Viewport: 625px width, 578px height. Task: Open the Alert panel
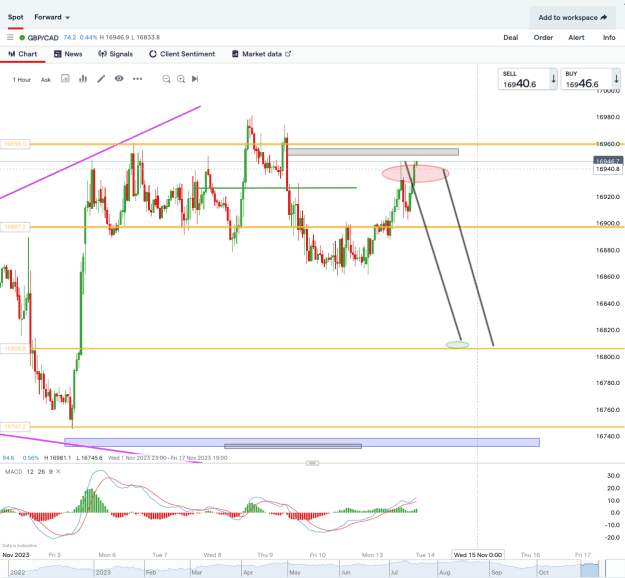[576, 37]
